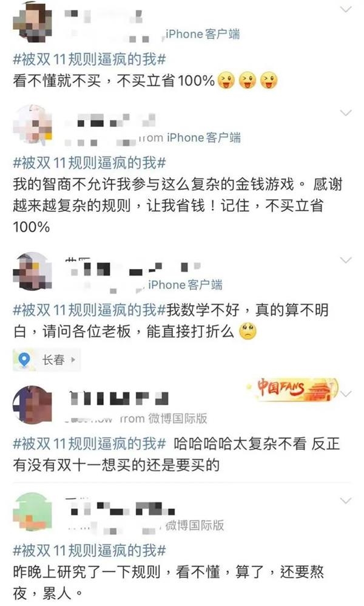Click the map pin icon beside 长春
Screen dimensions: 364x606
(24, 360)
